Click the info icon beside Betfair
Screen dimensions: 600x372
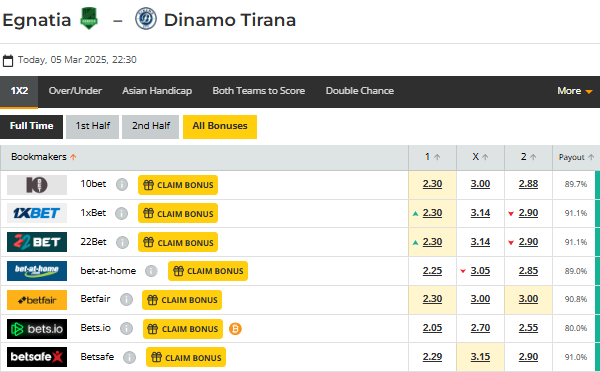point(126,300)
